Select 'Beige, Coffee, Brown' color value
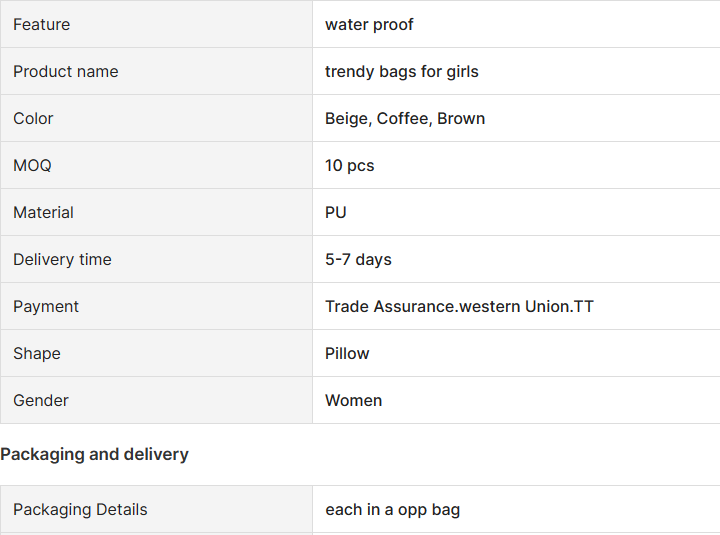The height and width of the screenshot is (535, 720). pos(405,118)
